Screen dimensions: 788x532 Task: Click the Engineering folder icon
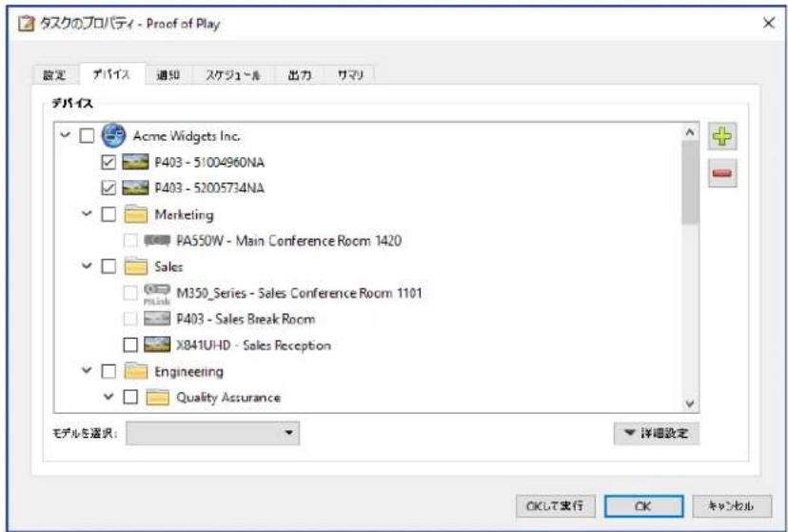click(136, 371)
